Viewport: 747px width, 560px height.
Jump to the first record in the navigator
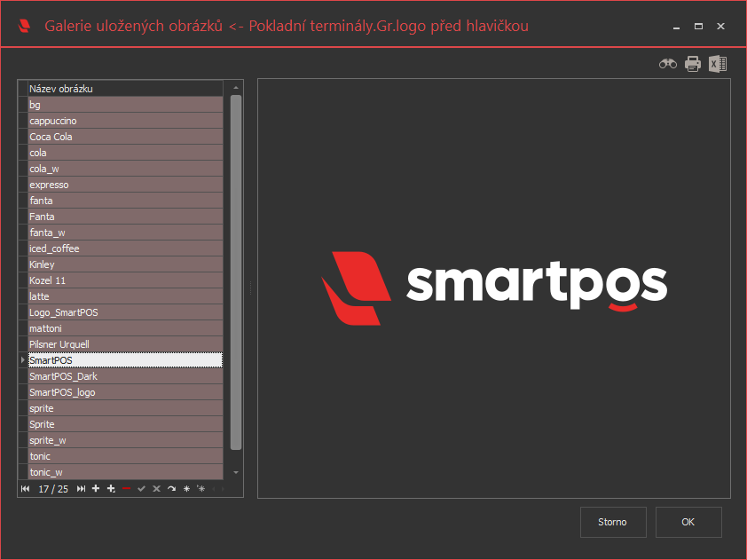(25, 488)
